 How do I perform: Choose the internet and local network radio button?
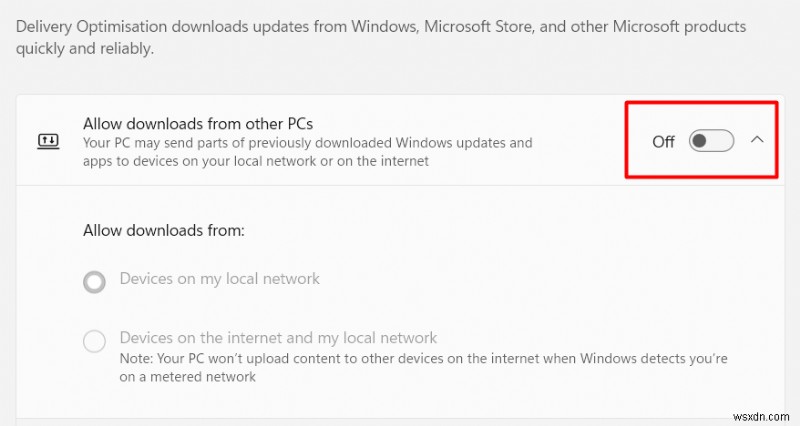(x=94, y=341)
